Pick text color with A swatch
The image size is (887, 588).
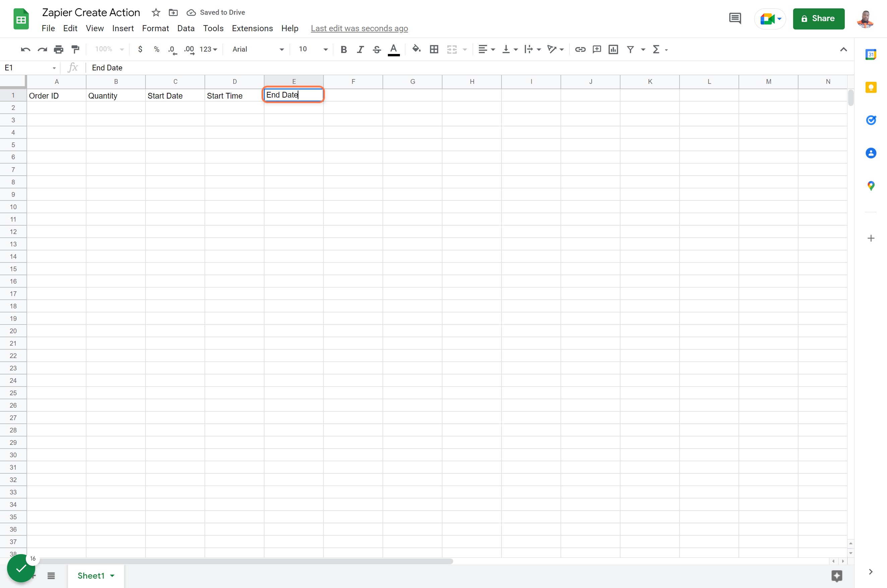394,50
